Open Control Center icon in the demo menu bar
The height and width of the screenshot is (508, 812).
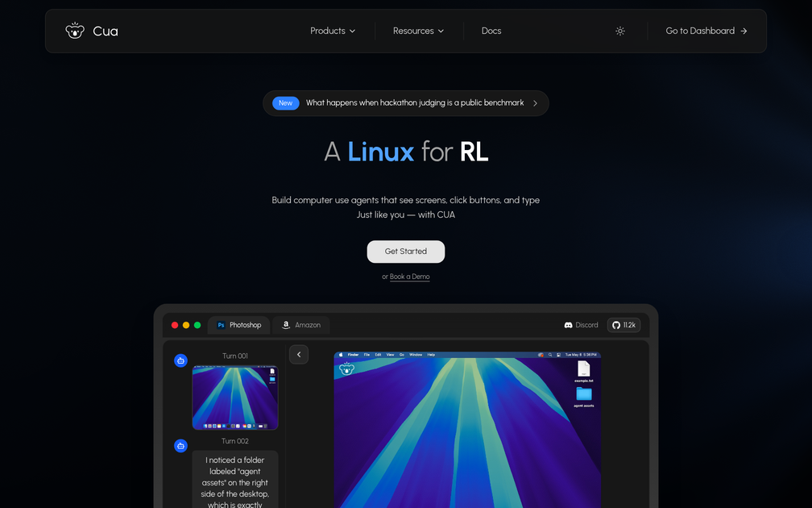[x=558, y=355]
